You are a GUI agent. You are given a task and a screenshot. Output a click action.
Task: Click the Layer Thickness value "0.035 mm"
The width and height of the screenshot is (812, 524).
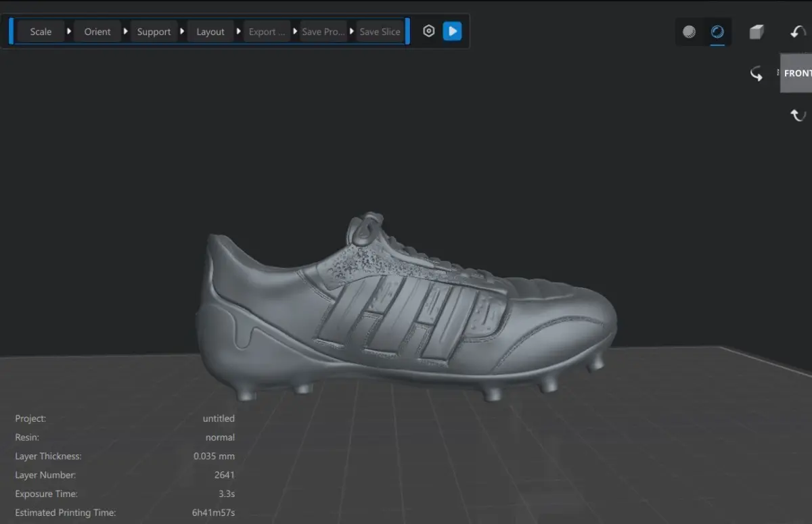(214, 456)
